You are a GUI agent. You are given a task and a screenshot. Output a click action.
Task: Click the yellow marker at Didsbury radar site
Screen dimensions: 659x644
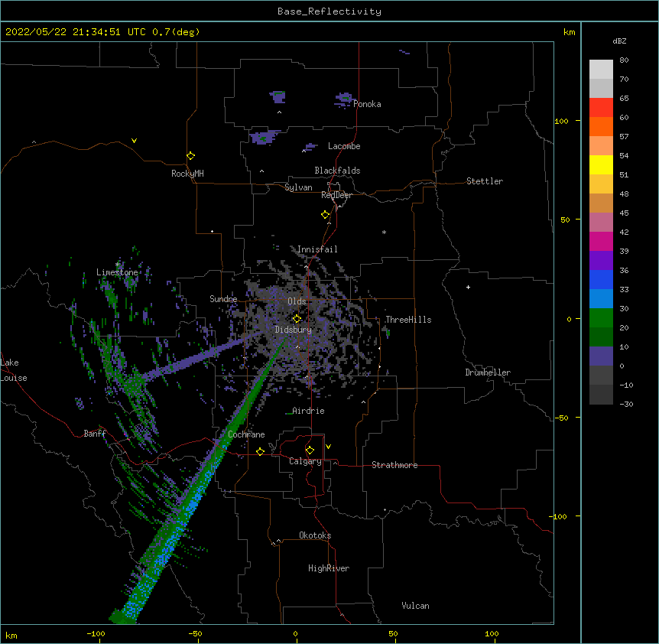coord(297,319)
